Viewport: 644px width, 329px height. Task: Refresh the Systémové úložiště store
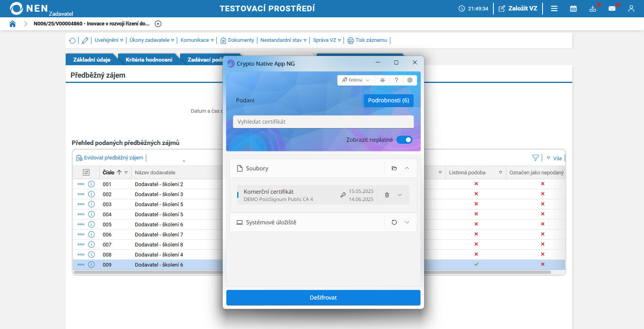point(394,222)
